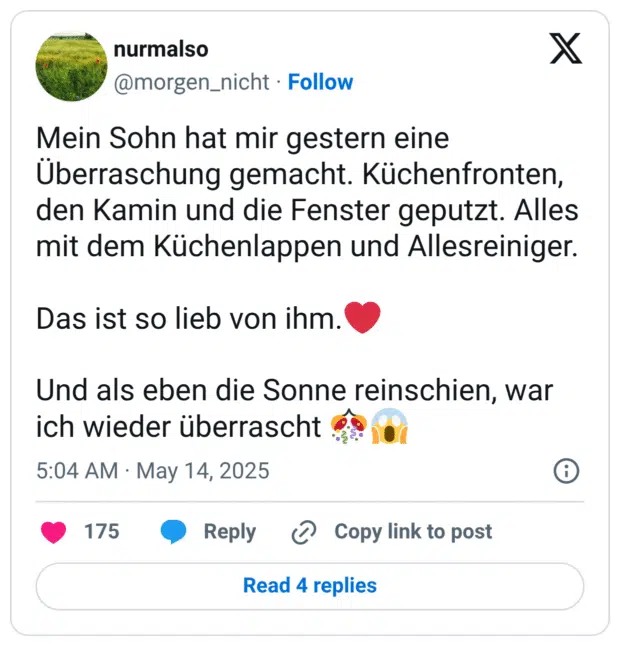Click the line 'Das ist so lieb von ihm.'
Image resolution: width=620 pixels, height=646 pixels.
click(189, 319)
